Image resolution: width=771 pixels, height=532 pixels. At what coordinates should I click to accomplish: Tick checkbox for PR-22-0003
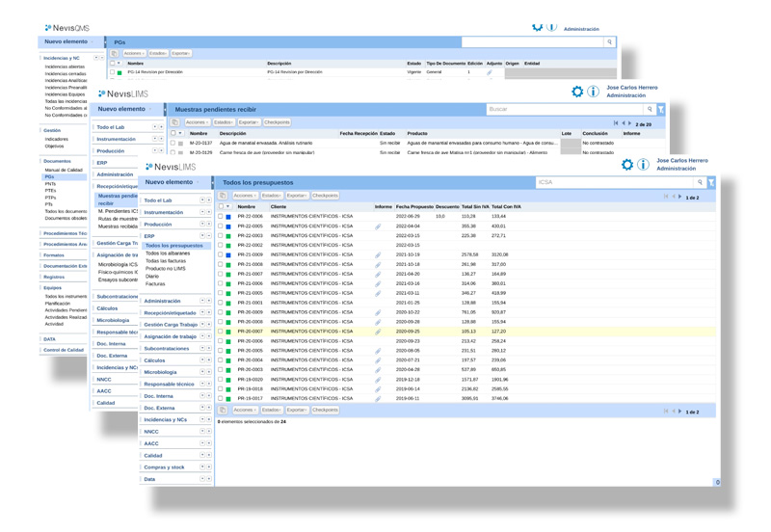(221, 235)
